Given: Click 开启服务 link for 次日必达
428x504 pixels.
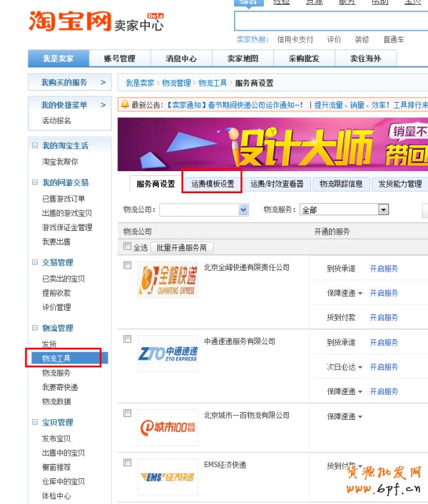Looking at the screenshot, I should click(x=384, y=367).
